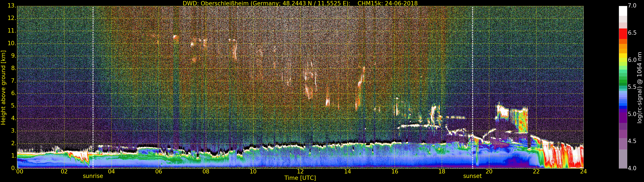This screenshot has width=644, height=182.
Task: Click the x-axis tick label '04'
Action: [x=111, y=171]
